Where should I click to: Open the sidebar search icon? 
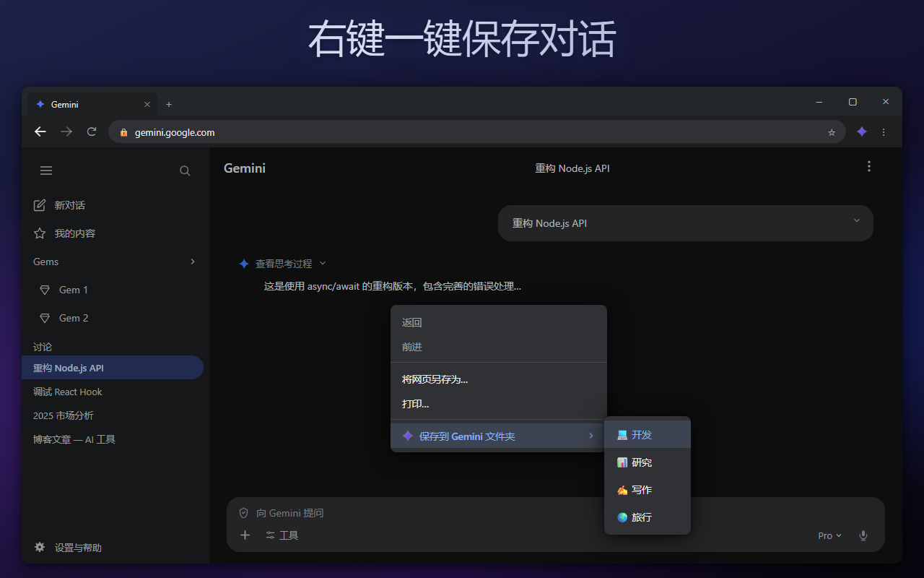[185, 171]
